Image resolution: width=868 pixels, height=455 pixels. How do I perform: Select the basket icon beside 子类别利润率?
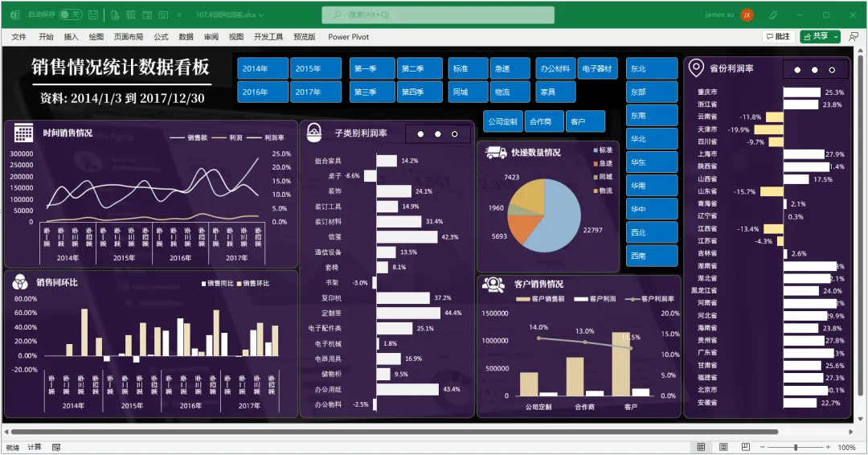click(314, 133)
